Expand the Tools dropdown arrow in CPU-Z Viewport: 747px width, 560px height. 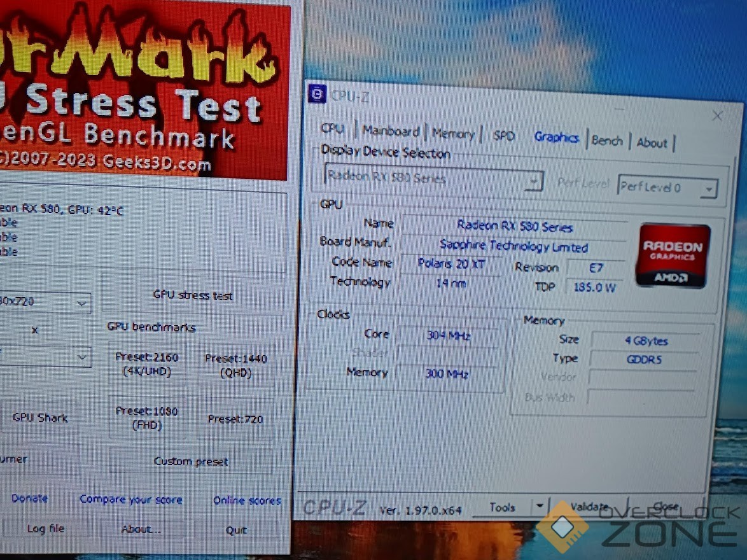(x=540, y=506)
